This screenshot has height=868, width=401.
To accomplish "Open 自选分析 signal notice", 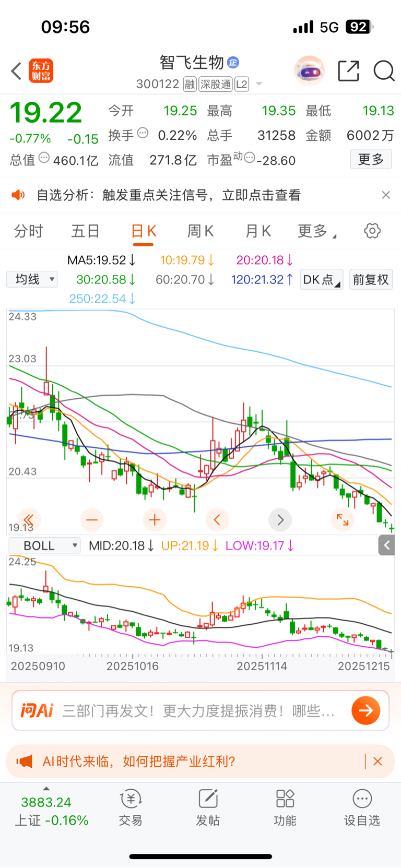I will 169,195.
